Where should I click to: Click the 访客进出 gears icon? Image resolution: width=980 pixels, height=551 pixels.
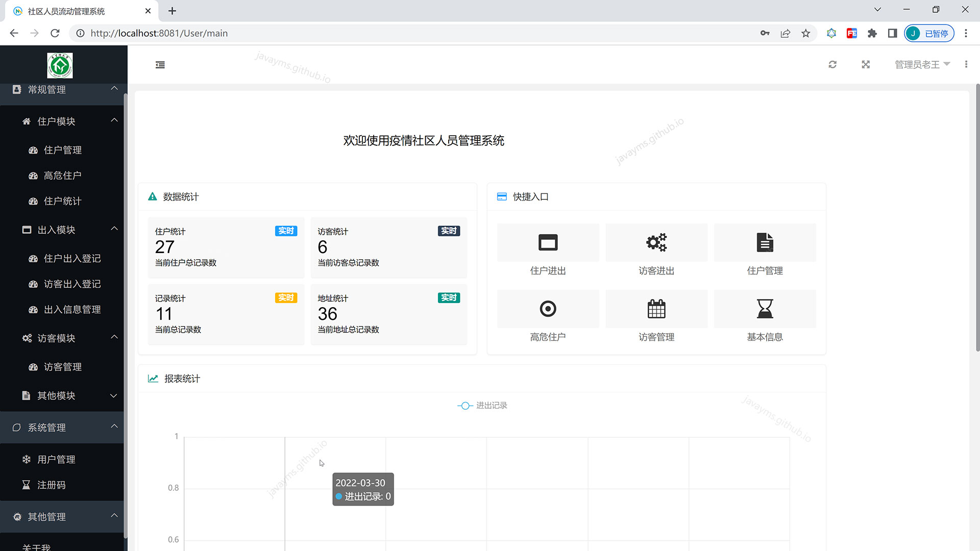pyautogui.click(x=656, y=242)
